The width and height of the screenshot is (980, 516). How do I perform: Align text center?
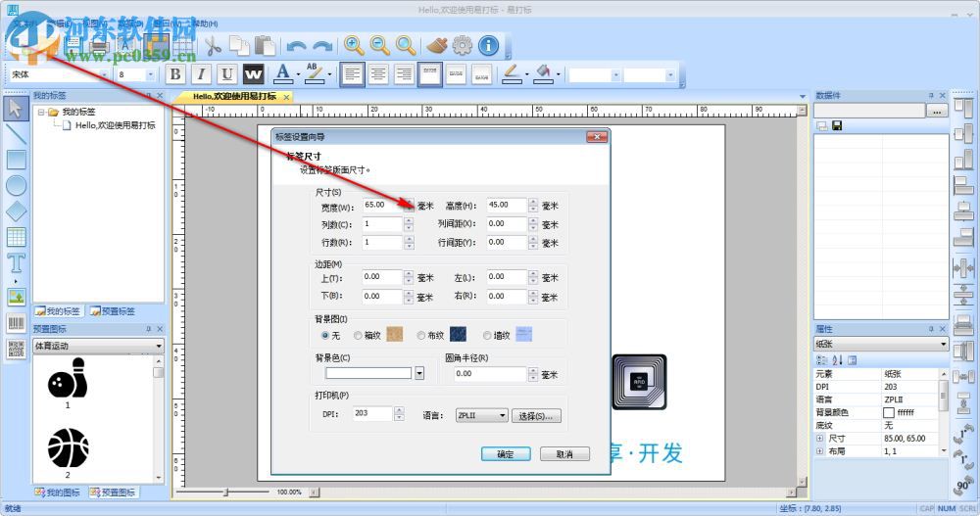(x=378, y=74)
